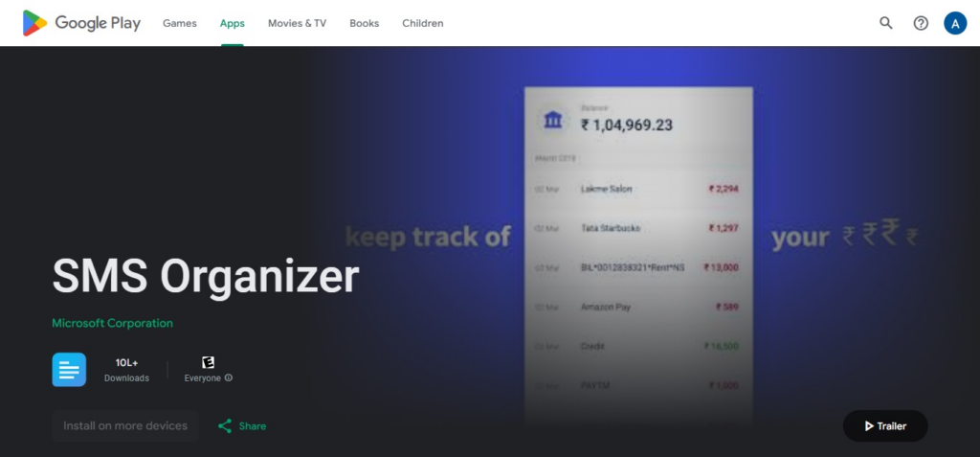
Task: Switch to the Books tab
Action: 365,23
